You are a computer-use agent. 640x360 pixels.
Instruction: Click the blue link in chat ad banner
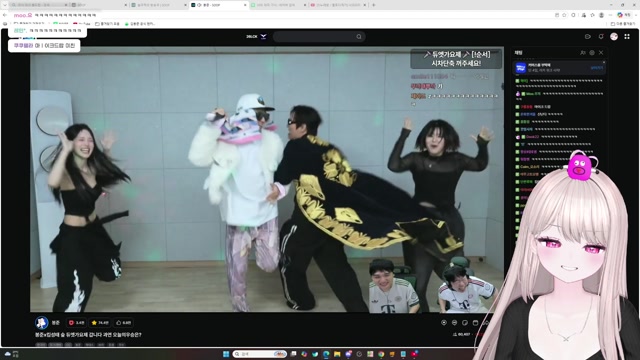(x=596, y=68)
